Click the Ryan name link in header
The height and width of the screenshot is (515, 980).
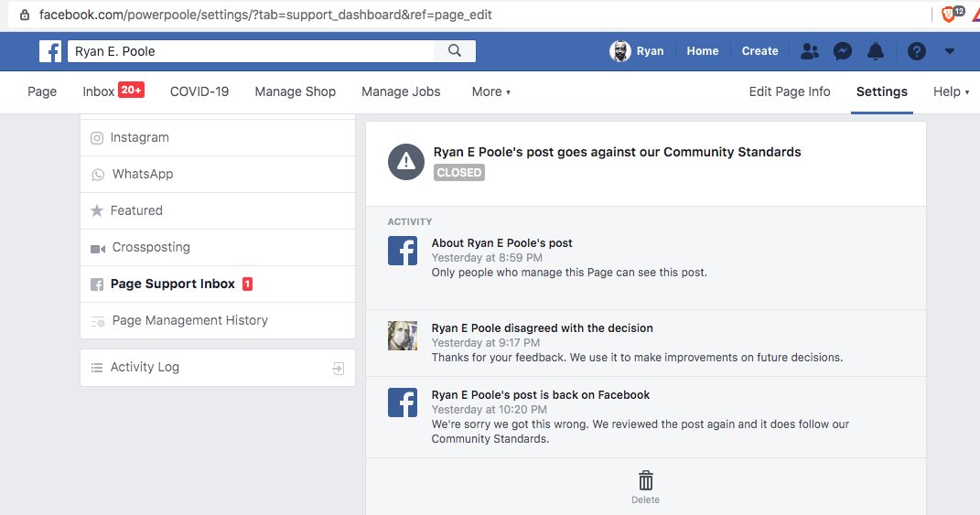click(x=650, y=51)
